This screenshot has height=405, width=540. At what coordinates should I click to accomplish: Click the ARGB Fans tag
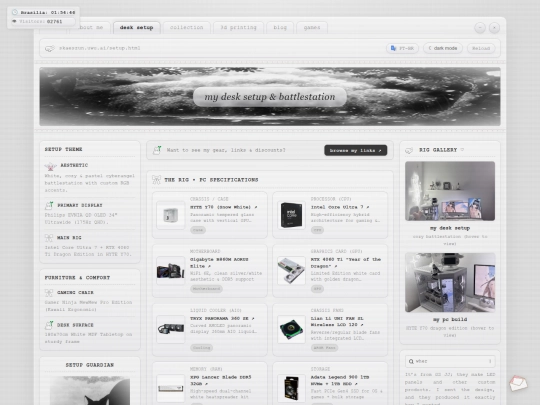tap(324, 347)
